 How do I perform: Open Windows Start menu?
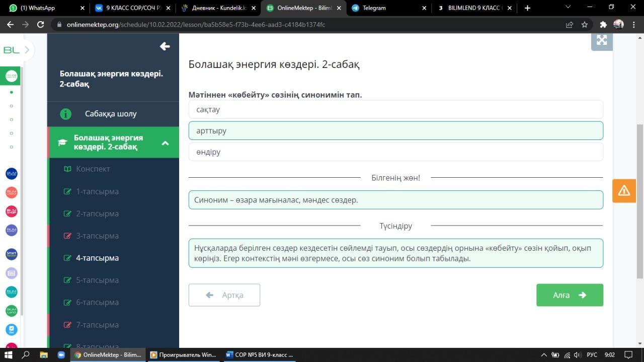point(9,354)
